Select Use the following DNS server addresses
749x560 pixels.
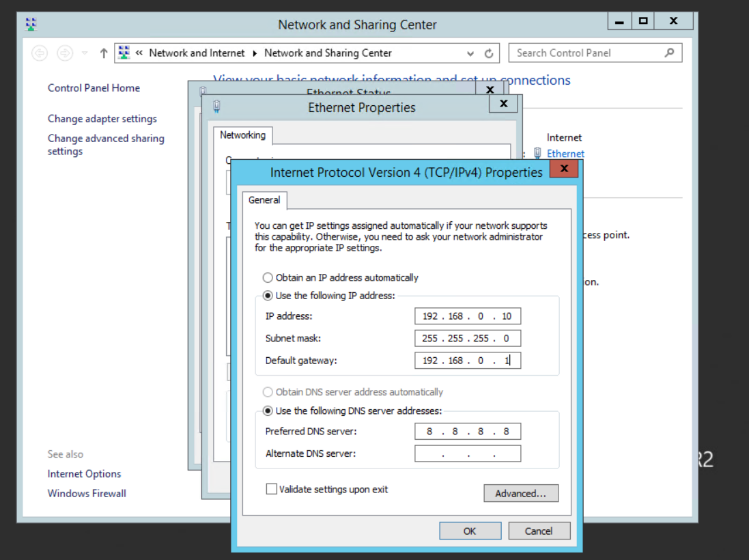(268, 410)
